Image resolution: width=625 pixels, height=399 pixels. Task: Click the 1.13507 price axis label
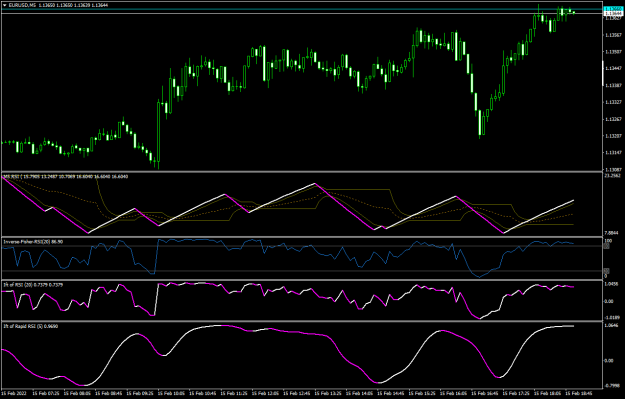614,52
